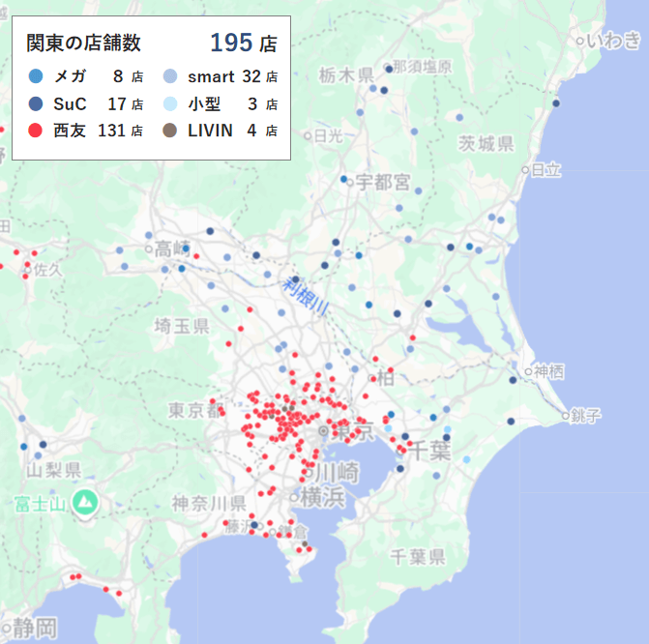The image size is (649, 644).
Task: Click the blue メガ legend dot
Action: point(36,76)
